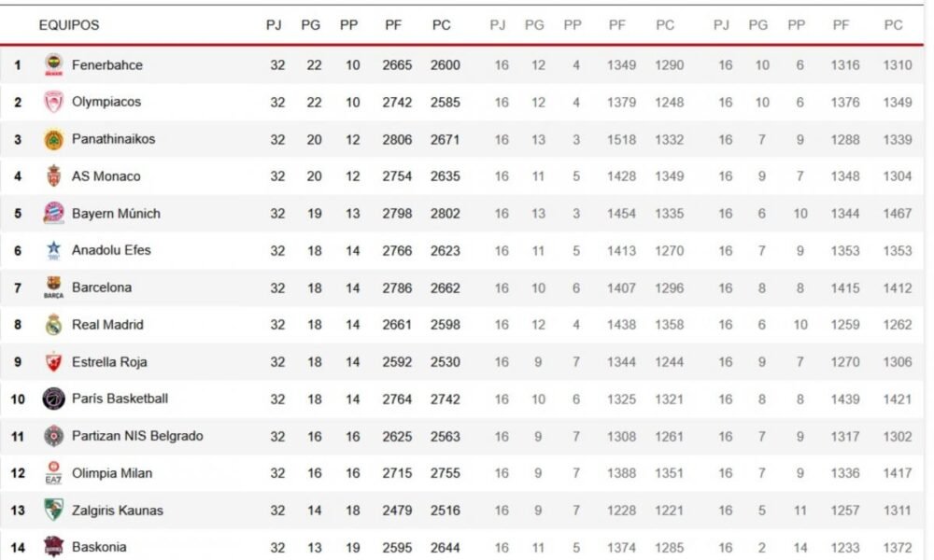
Task: Open the Partizan NIS Belgrado team link
Action: tap(137, 436)
